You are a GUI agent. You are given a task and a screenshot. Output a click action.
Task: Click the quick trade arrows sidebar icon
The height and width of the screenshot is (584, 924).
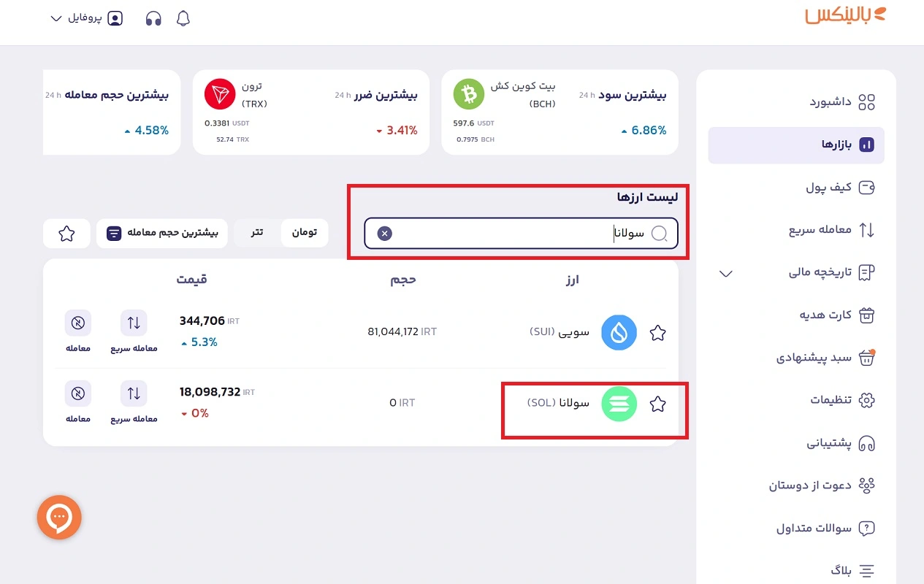tap(866, 230)
